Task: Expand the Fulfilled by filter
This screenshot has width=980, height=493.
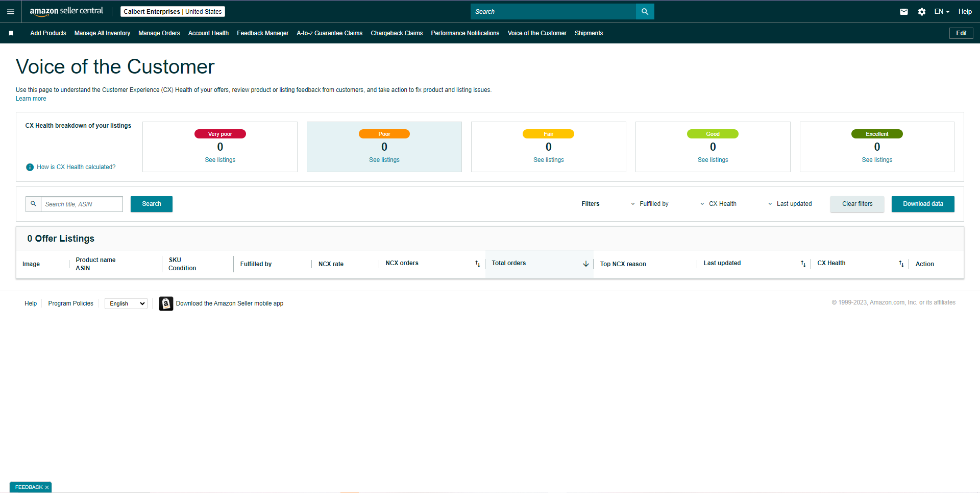Action: (x=649, y=204)
